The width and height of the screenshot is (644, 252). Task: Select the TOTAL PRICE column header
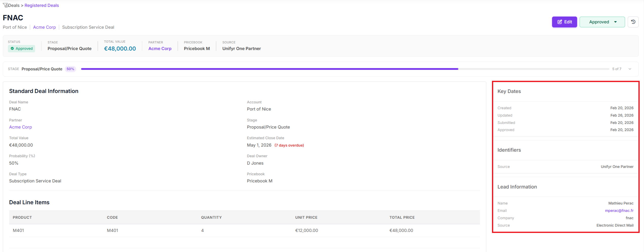402,217
